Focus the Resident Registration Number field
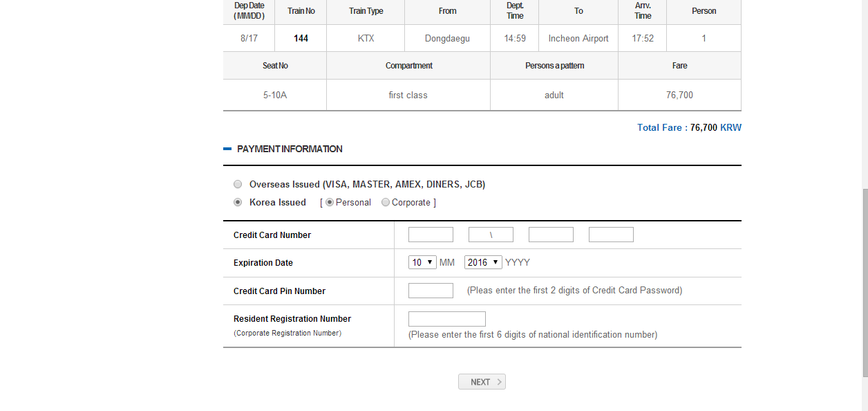868x411 pixels. click(x=446, y=319)
